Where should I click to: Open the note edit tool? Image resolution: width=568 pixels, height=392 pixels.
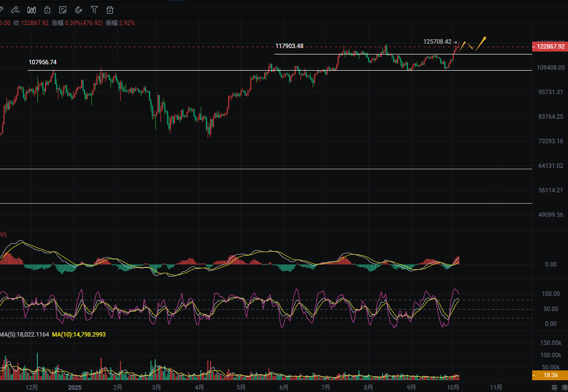[63, 9]
